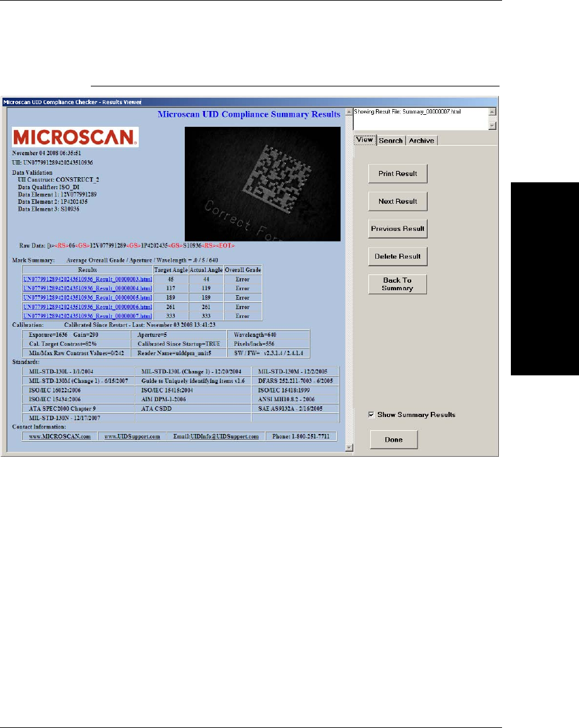This screenshot has height=728, width=579.
Task: Click Reader Name=uiddpm_unit5 cell
Action: (x=179, y=353)
